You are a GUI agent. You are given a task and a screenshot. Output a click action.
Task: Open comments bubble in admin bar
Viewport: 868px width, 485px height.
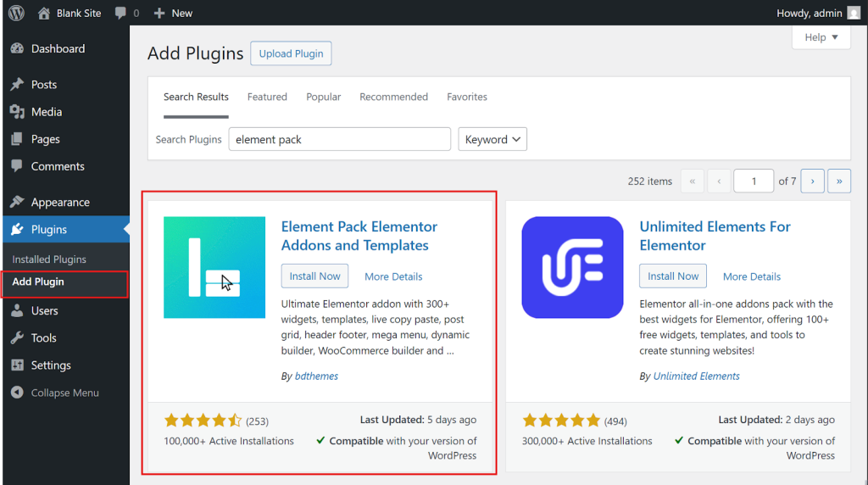(x=120, y=13)
